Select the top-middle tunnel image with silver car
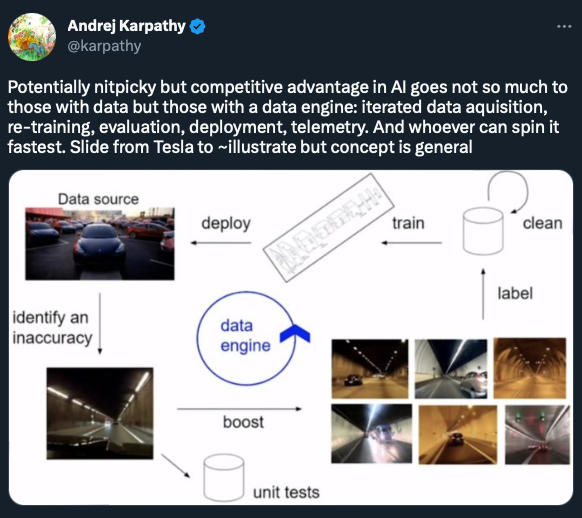Viewport: 582px width, 518px height. pyautogui.click(x=451, y=368)
